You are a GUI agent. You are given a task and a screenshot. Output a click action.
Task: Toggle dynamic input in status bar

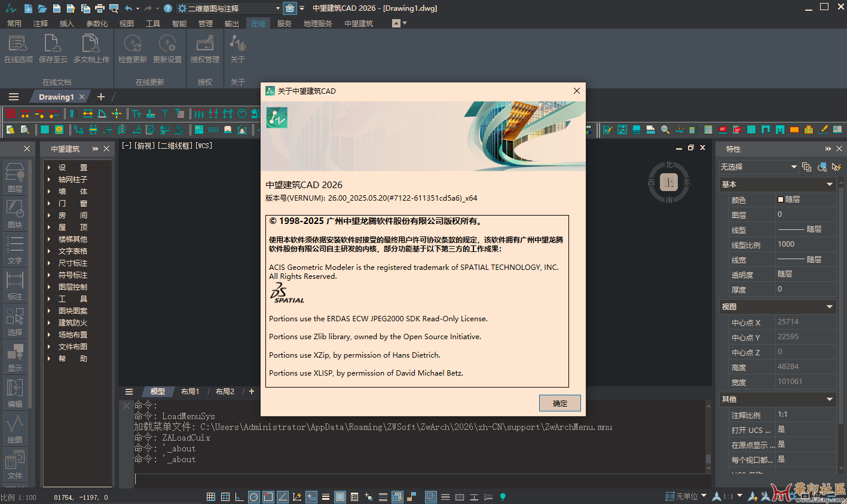(311, 497)
